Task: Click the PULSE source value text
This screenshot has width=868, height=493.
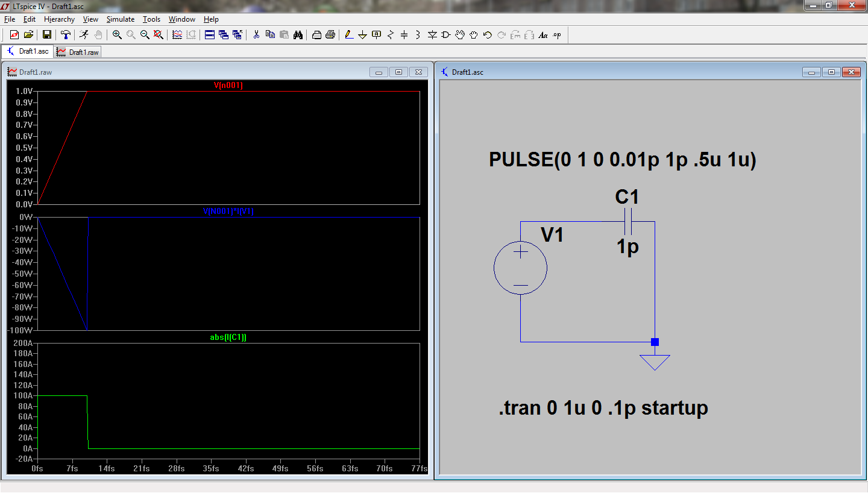Action: (623, 160)
